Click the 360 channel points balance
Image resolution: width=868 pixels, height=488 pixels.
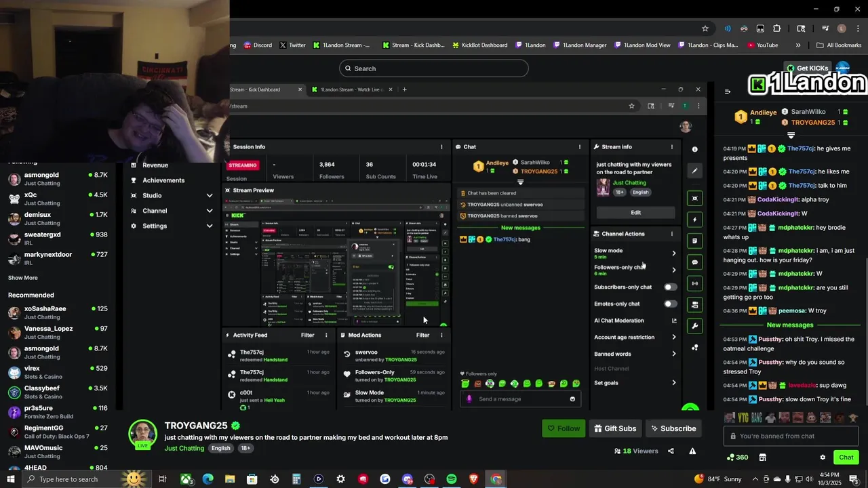[x=737, y=457]
